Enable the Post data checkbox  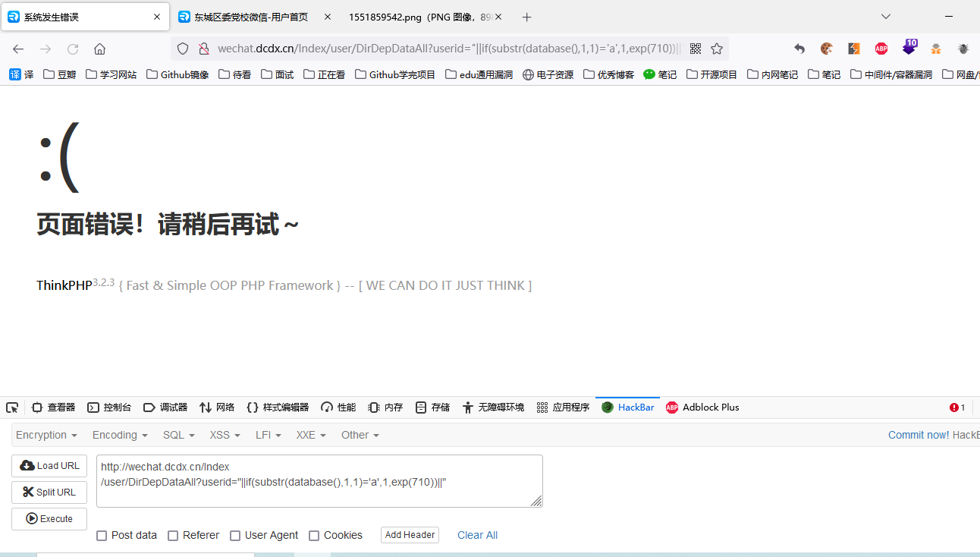coord(102,536)
